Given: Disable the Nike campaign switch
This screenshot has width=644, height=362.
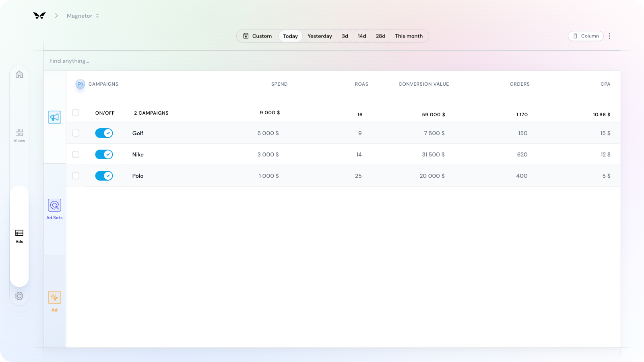Looking at the screenshot, I should click(x=104, y=154).
